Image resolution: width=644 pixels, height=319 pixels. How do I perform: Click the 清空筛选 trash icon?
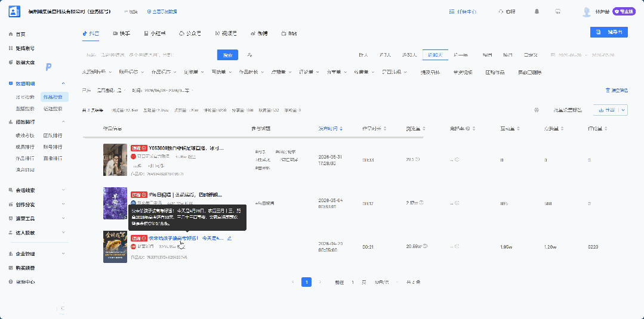tap(608, 90)
